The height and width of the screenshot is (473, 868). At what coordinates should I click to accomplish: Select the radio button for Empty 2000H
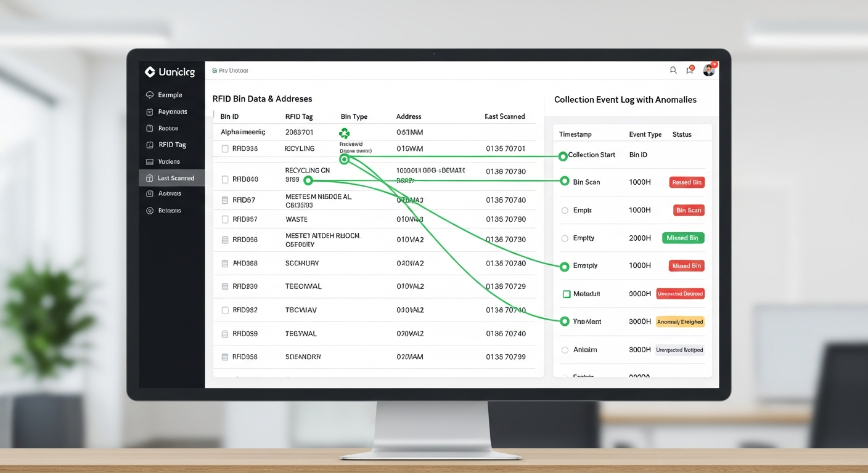565,238
